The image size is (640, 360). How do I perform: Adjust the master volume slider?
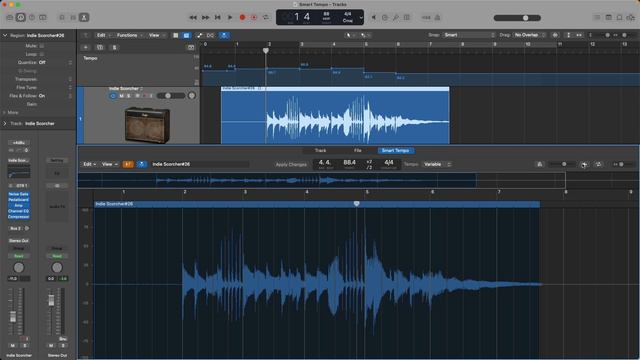(x=517, y=18)
